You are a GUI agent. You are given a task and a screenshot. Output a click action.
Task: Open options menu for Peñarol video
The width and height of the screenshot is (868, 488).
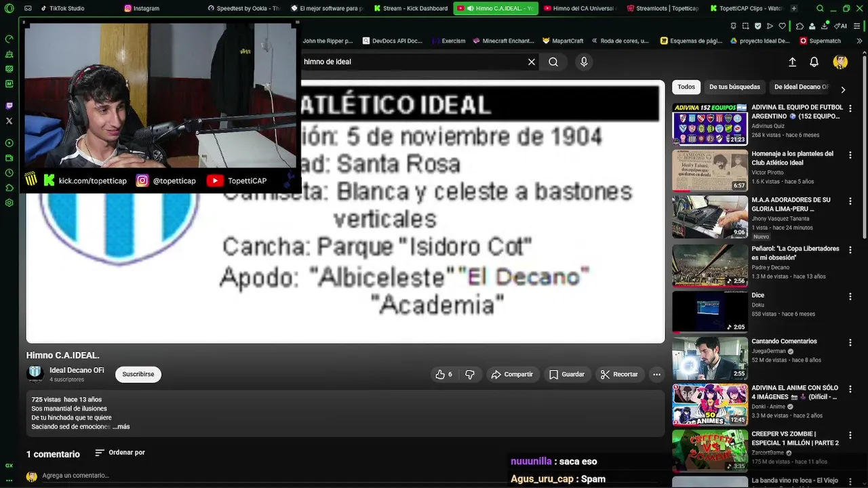[850, 249]
